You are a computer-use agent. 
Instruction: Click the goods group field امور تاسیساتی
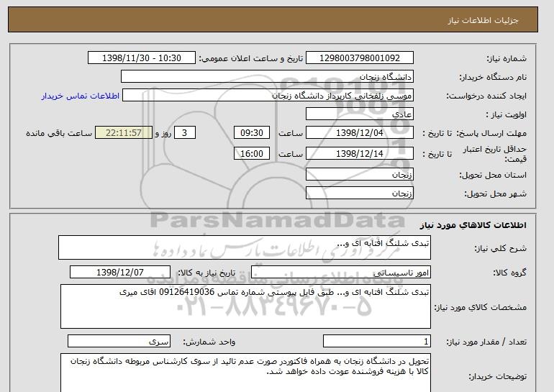pos(341,273)
